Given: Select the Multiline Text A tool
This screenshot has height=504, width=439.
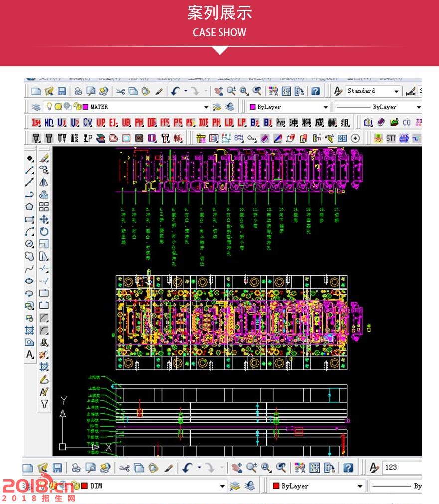Looking at the screenshot, I should [29, 354].
